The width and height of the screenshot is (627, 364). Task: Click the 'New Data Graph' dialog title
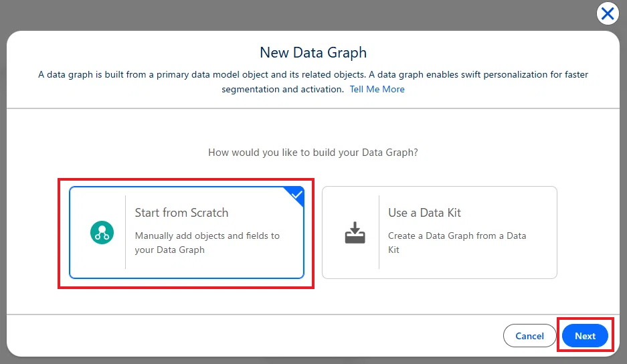pyautogui.click(x=313, y=52)
